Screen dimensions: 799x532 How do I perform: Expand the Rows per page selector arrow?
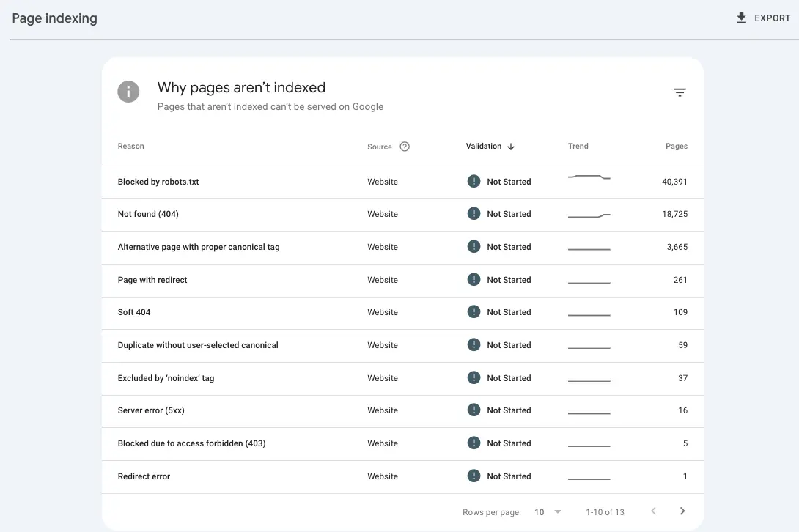[x=557, y=511]
